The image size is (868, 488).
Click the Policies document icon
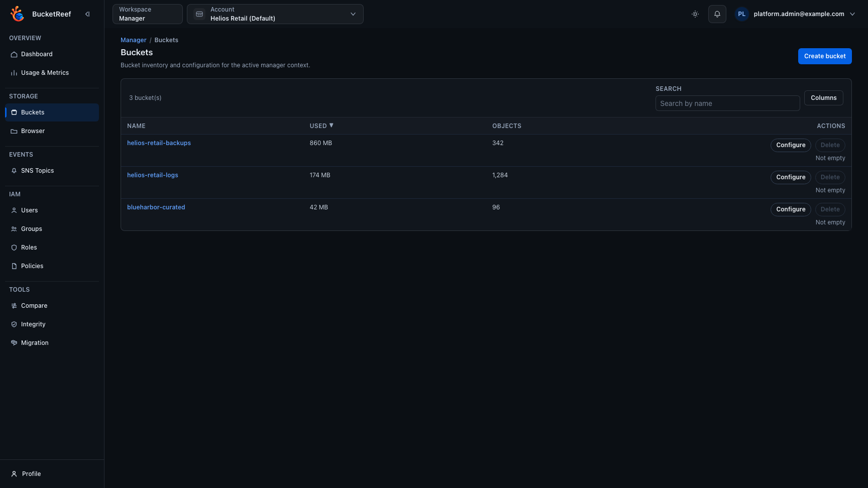[x=14, y=266]
